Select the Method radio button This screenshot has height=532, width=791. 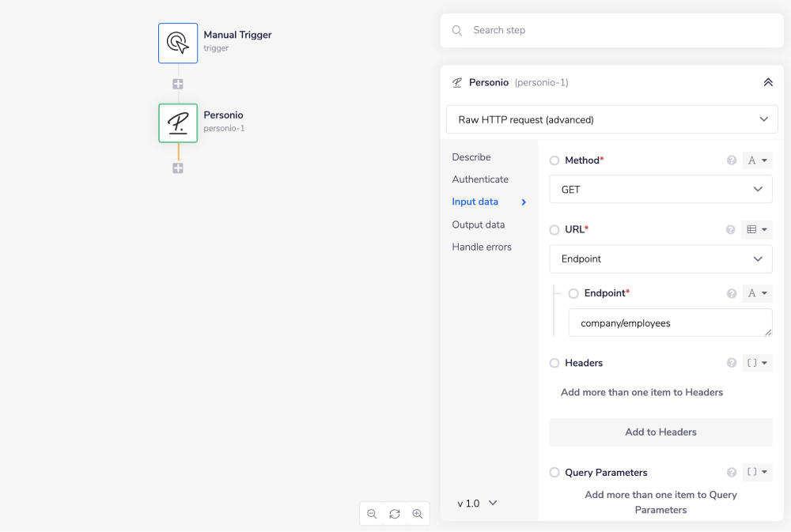554,160
